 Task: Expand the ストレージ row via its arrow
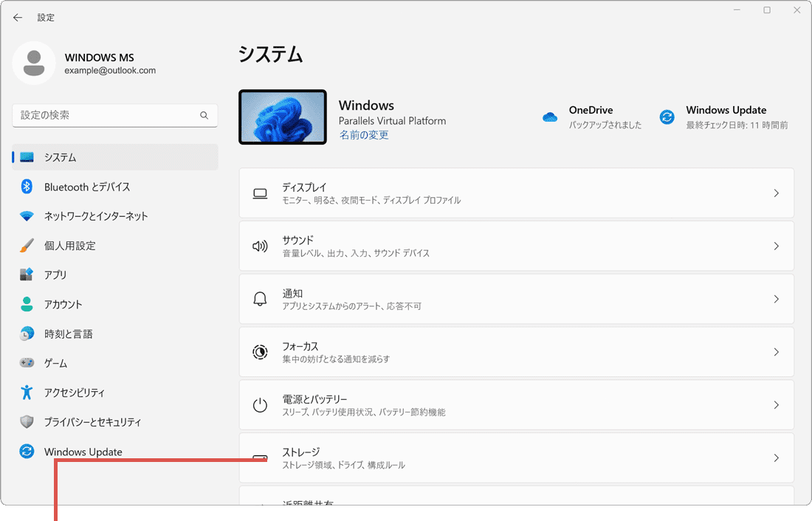(776, 458)
